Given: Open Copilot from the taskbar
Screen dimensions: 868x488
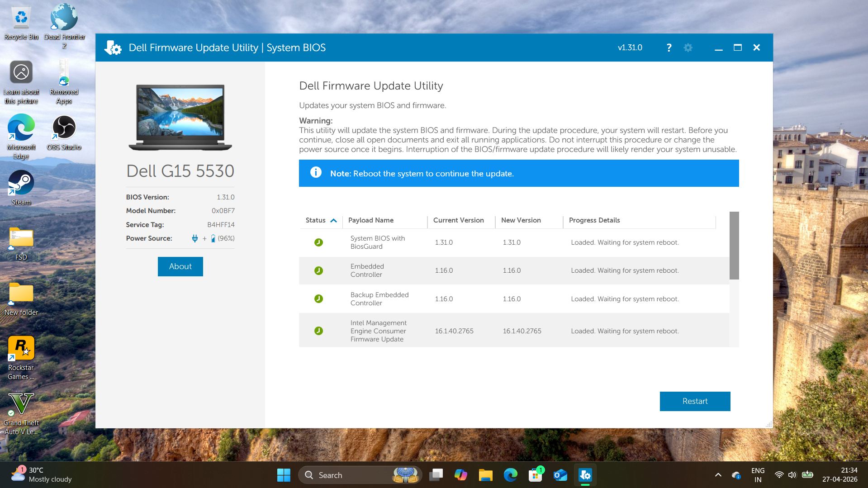Looking at the screenshot, I should point(461,475).
